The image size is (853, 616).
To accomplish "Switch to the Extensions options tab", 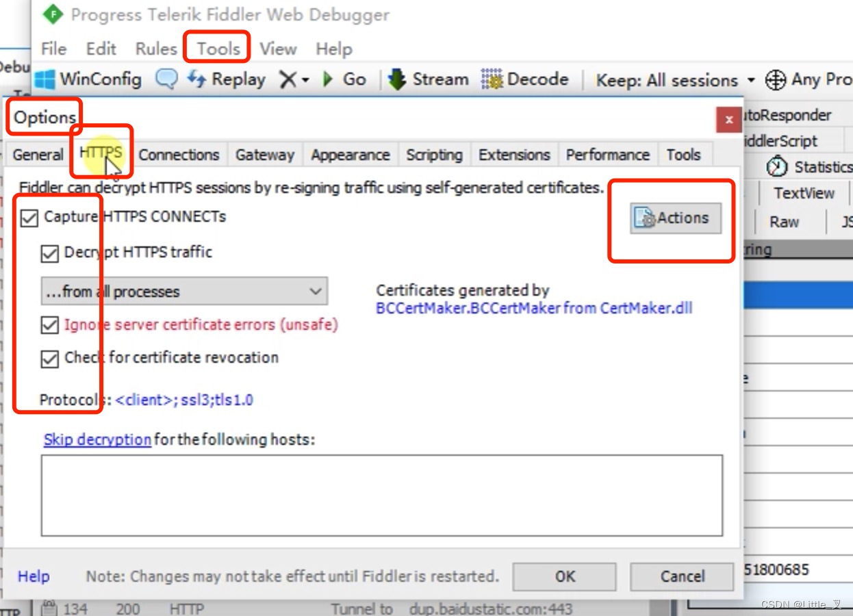I will click(x=514, y=155).
